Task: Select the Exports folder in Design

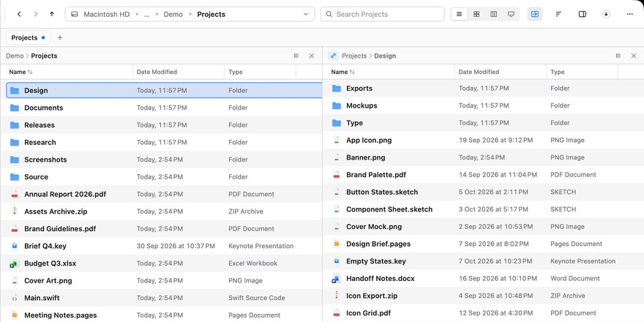Action: [x=483, y=89]
